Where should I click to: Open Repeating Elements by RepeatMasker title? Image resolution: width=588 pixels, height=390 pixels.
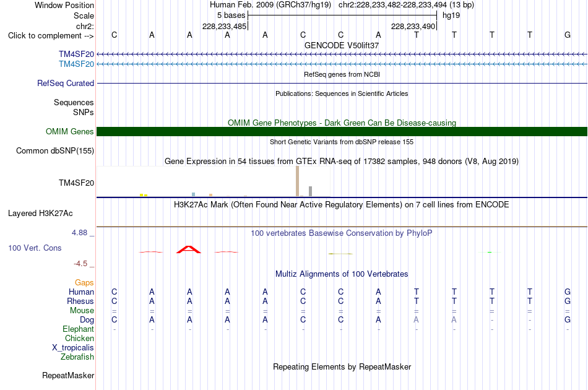coord(342,366)
